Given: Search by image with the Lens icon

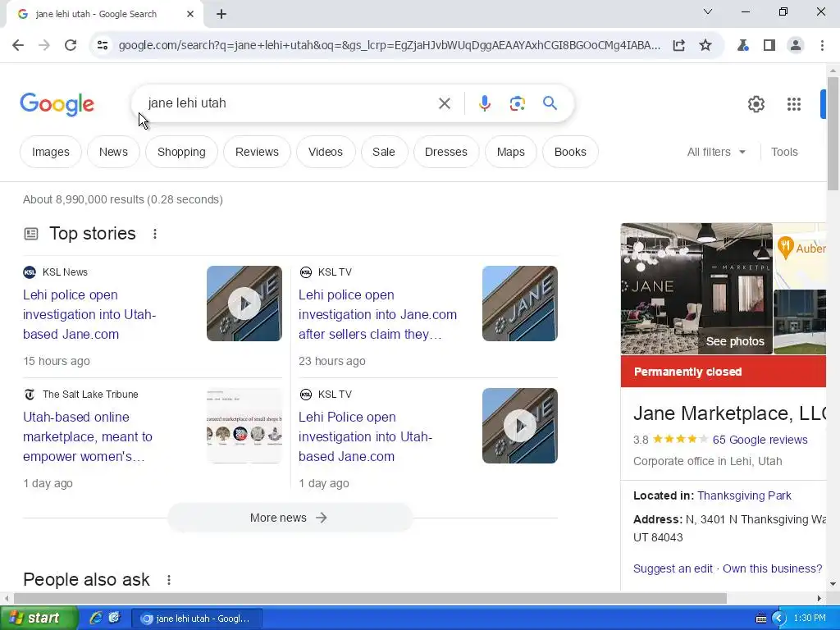Looking at the screenshot, I should [x=517, y=103].
